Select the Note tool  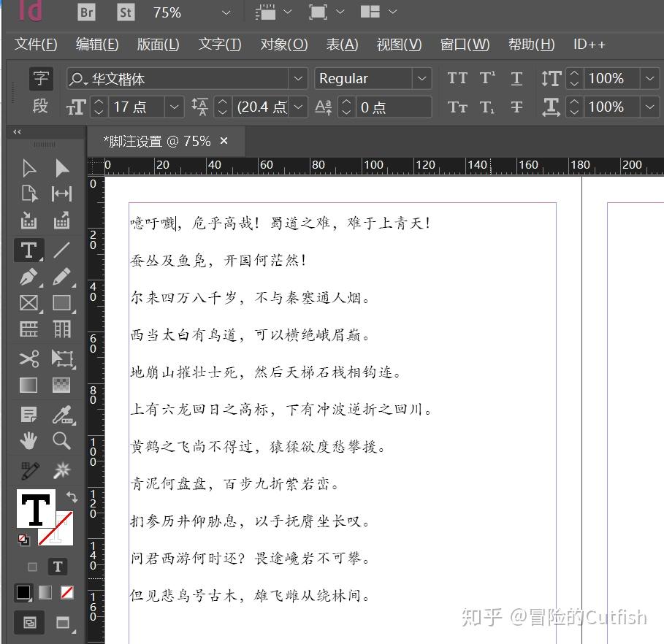tap(28, 413)
